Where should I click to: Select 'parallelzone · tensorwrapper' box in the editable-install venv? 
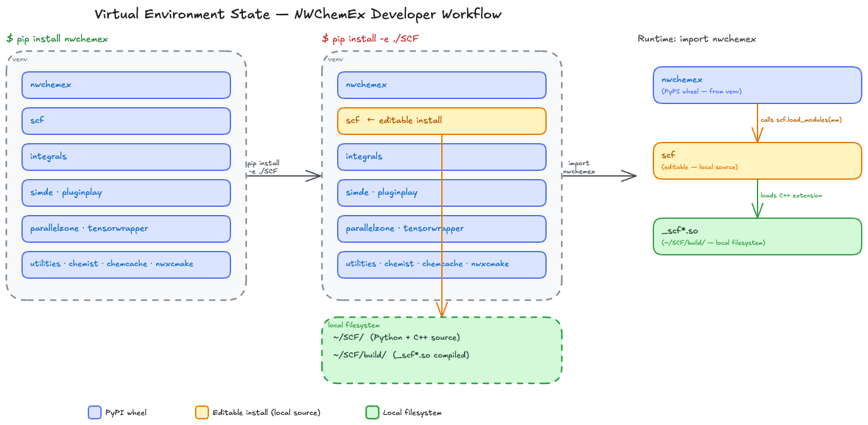[x=442, y=229]
